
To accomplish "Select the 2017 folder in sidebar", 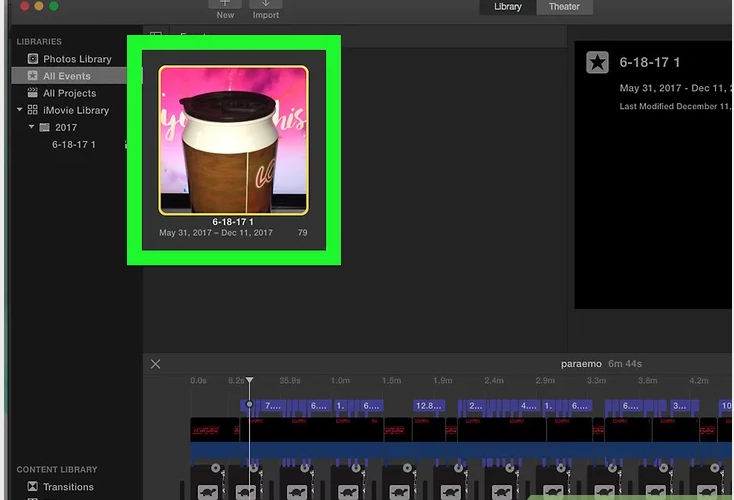I will click(x=66, y=127).
